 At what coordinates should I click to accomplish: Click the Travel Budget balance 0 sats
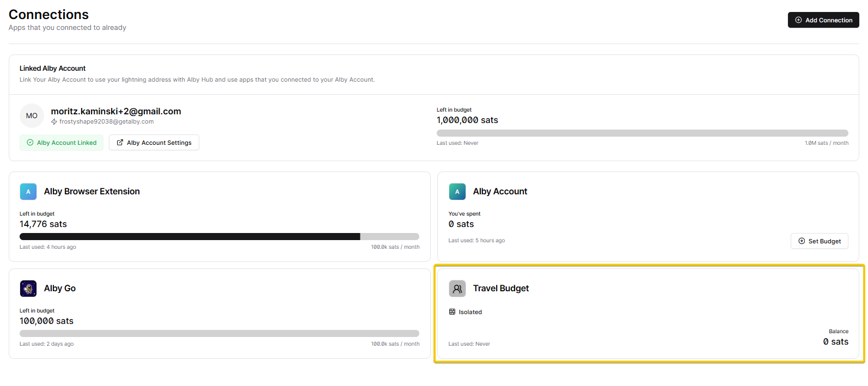tap(835, 342)
